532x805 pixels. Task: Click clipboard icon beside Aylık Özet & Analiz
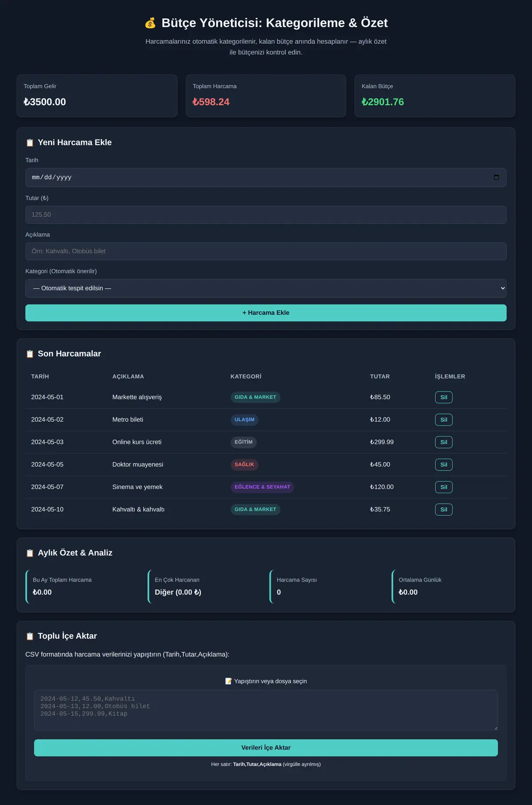(30, 553)
